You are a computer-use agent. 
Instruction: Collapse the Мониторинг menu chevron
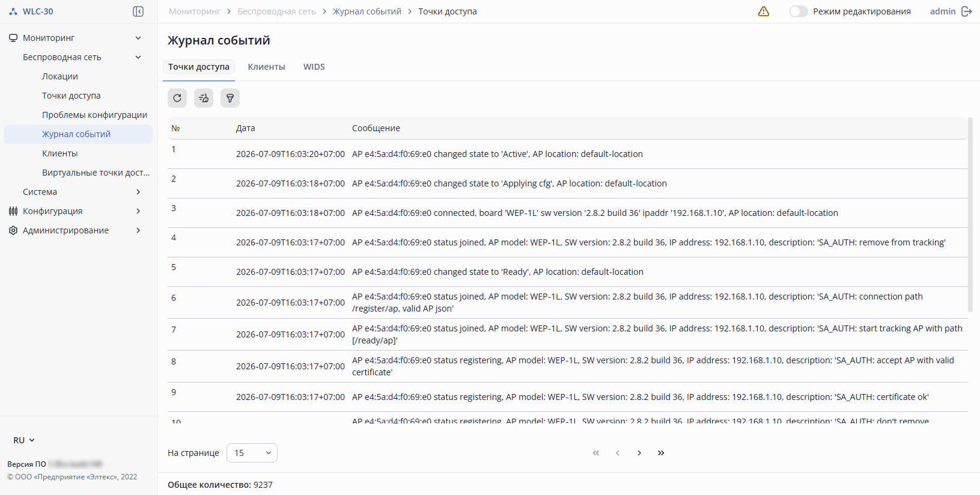138,38
